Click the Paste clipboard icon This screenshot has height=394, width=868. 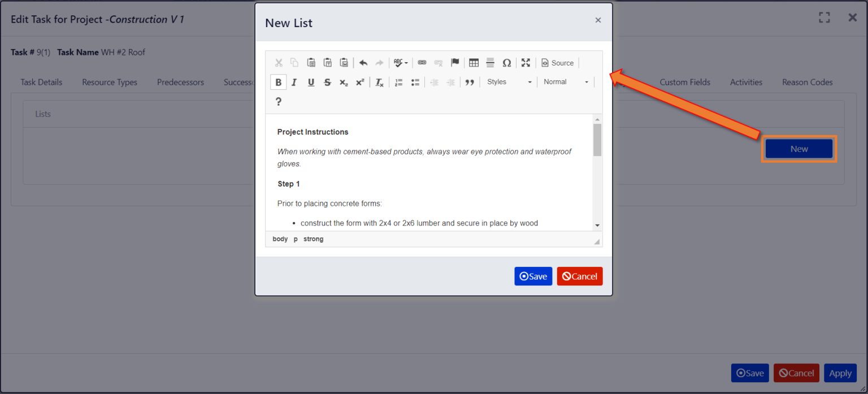(311, 63)
